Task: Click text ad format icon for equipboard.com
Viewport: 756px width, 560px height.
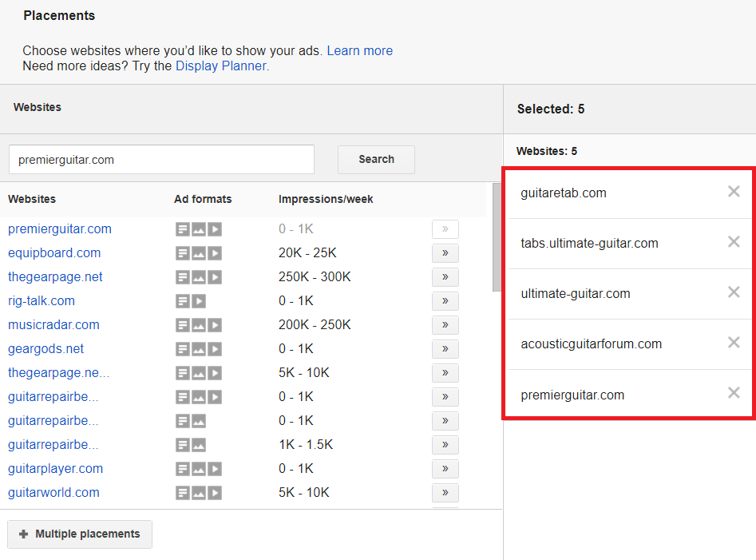Action: pos(183,253)
